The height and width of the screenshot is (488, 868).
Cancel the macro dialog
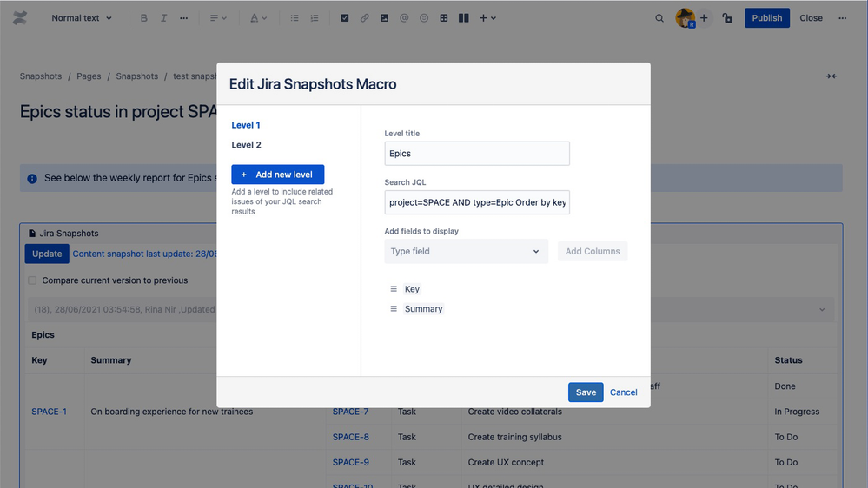tap(623, 392)
